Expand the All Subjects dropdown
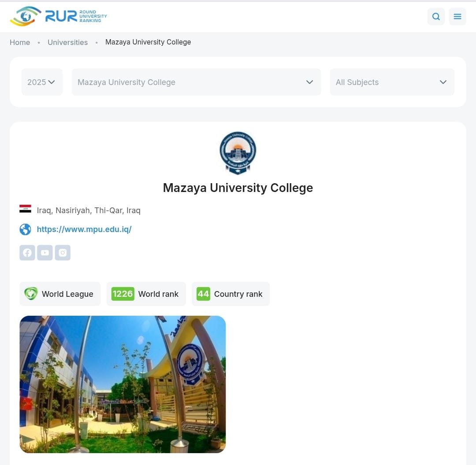 [x=392, y=82]
